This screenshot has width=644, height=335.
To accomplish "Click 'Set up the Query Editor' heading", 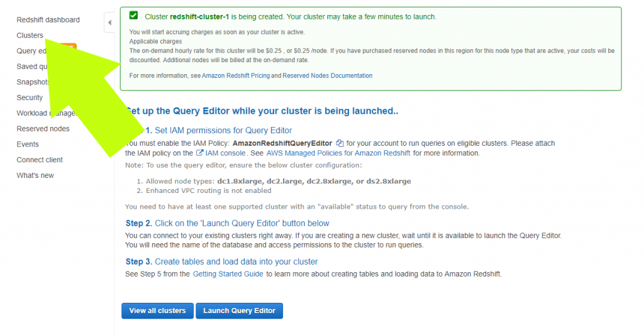I will coord(262,111).
